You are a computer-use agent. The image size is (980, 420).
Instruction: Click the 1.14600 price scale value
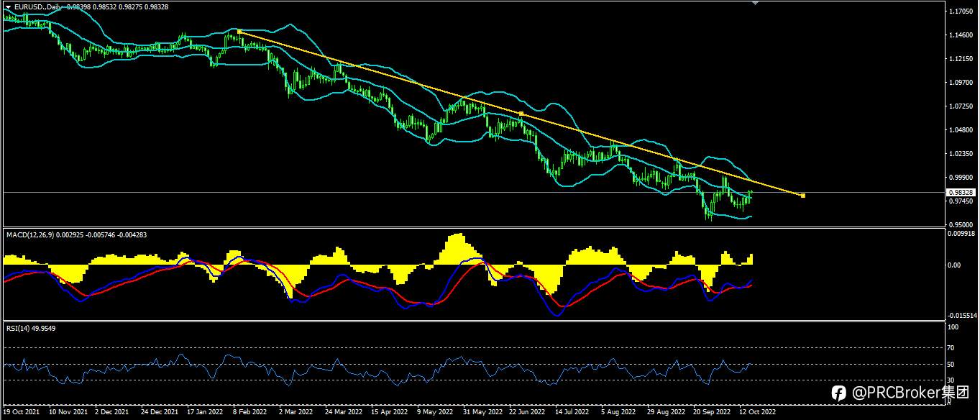click(961, 36)
